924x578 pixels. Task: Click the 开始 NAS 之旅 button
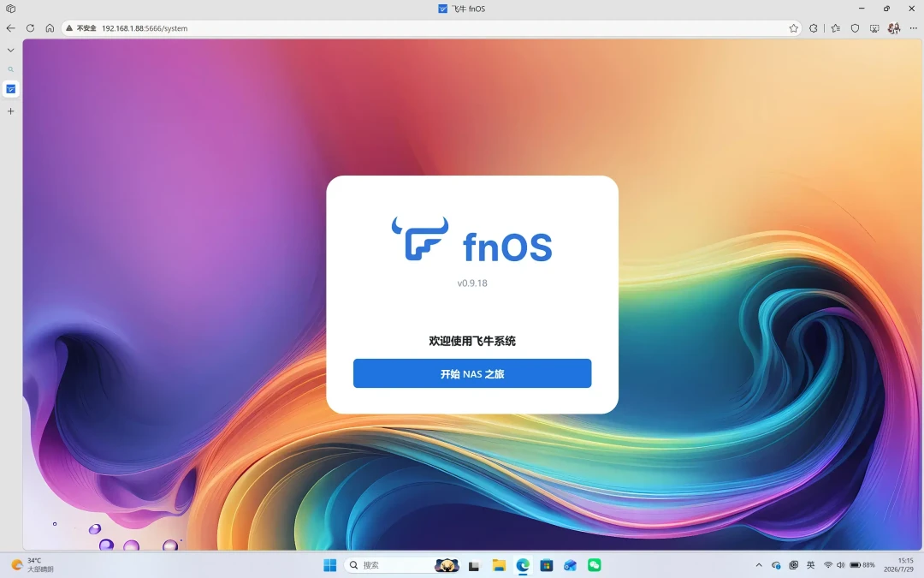(472, 373)
